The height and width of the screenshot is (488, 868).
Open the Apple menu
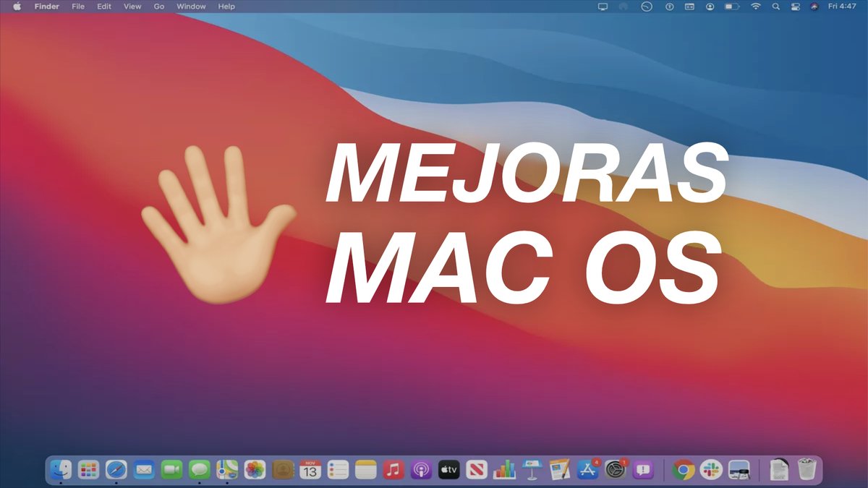(x=17, y=7)
